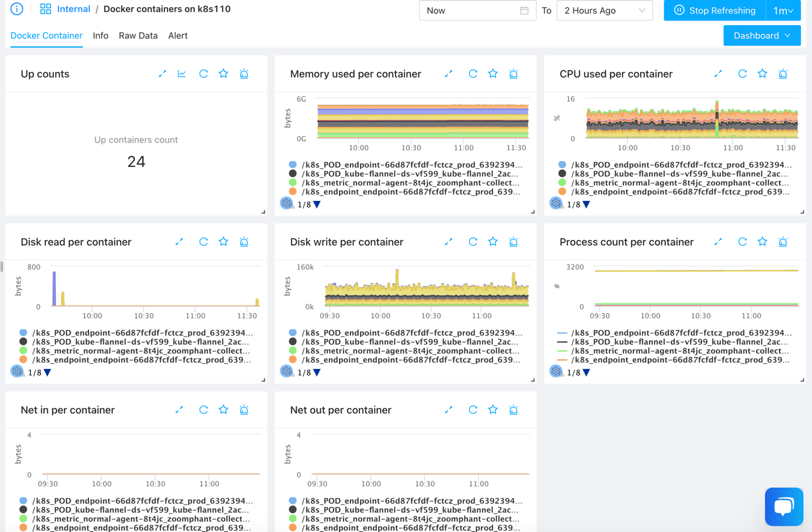The height and width of the screenshot is (532, 812).
Task: Refresh the Process count per container panel
Action: tap(742, 242)
